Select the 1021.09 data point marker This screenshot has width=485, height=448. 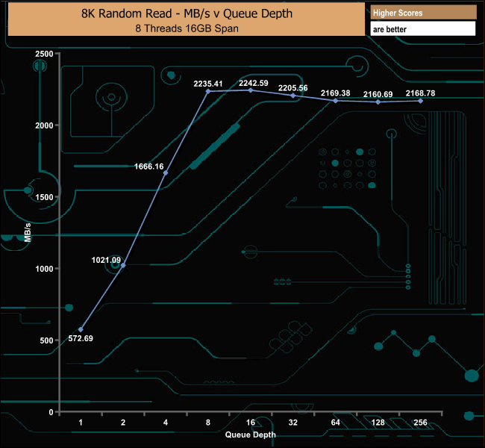coord(123,265)
